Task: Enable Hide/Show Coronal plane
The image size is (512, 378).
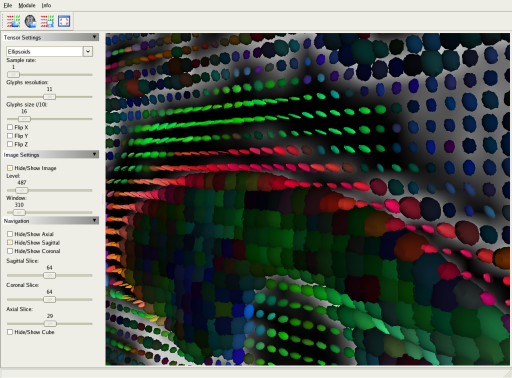Action: [10, 251]
